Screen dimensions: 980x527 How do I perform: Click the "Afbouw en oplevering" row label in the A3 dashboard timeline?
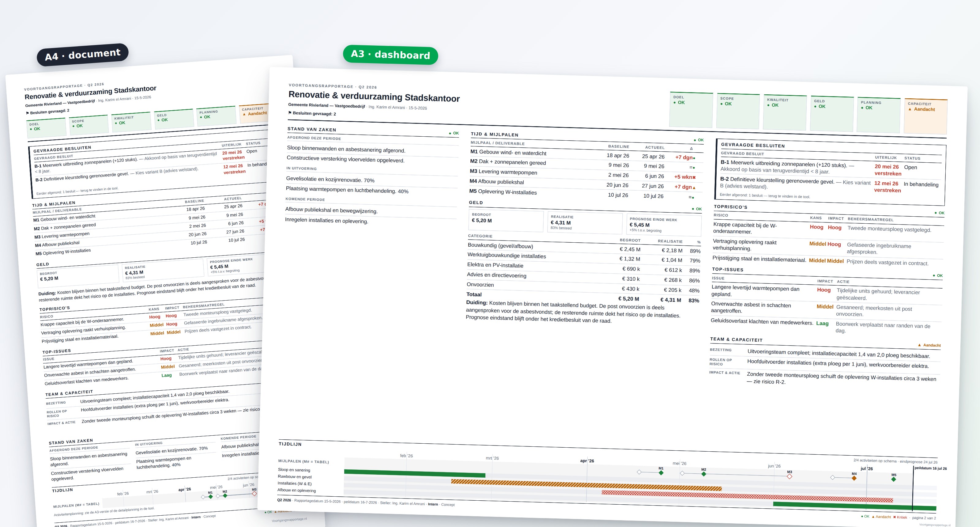pyautogui.click(x=296, y=490)
